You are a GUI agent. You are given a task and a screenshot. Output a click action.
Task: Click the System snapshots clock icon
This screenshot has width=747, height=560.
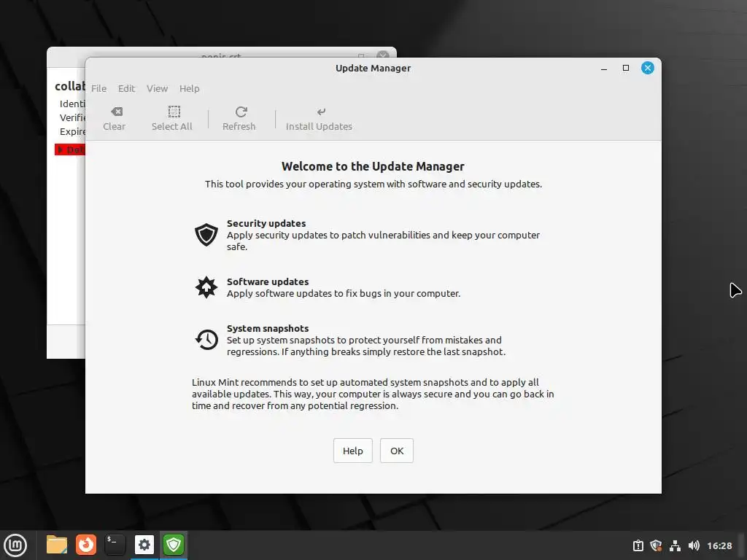(x=206, y=340)
